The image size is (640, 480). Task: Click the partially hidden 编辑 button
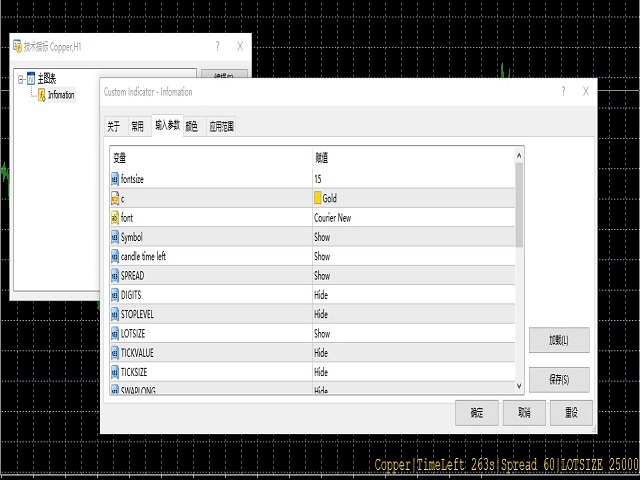(224, 73)
